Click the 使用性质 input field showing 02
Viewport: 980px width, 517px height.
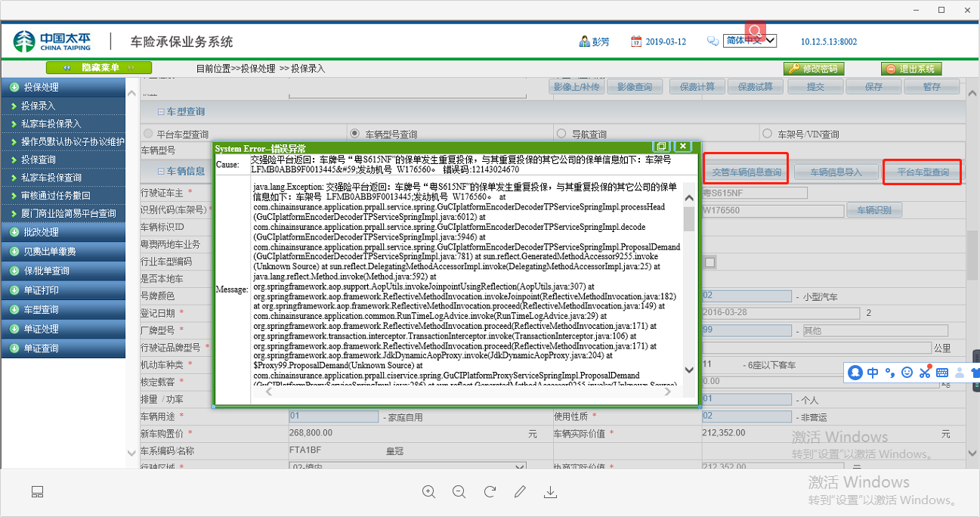pos(747,416)
